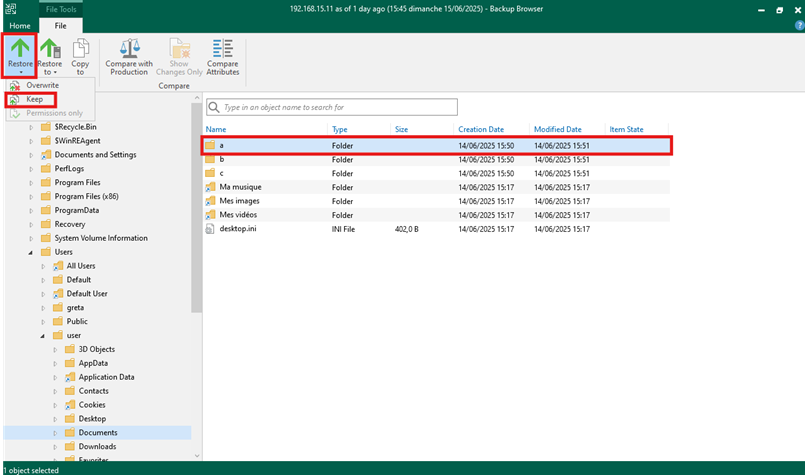Select the desktop.ini file icon

coord(210,229)
